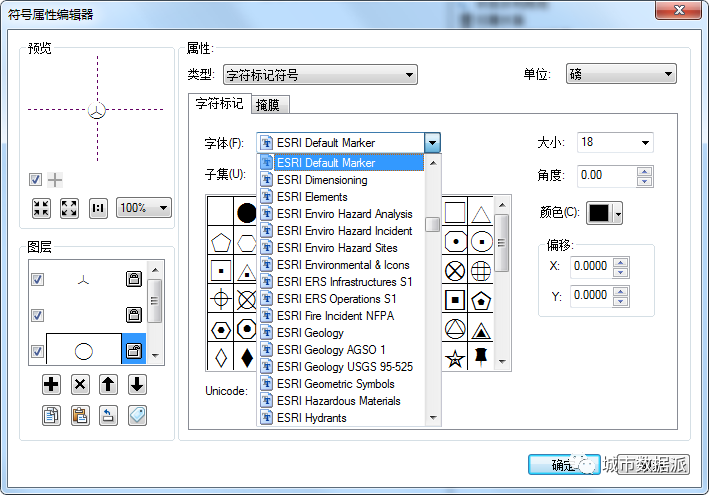Image resolution: width=709 pixels, height=495 pixels.
Task: Choose ESRI Geology font
Action: pos(342,333)
